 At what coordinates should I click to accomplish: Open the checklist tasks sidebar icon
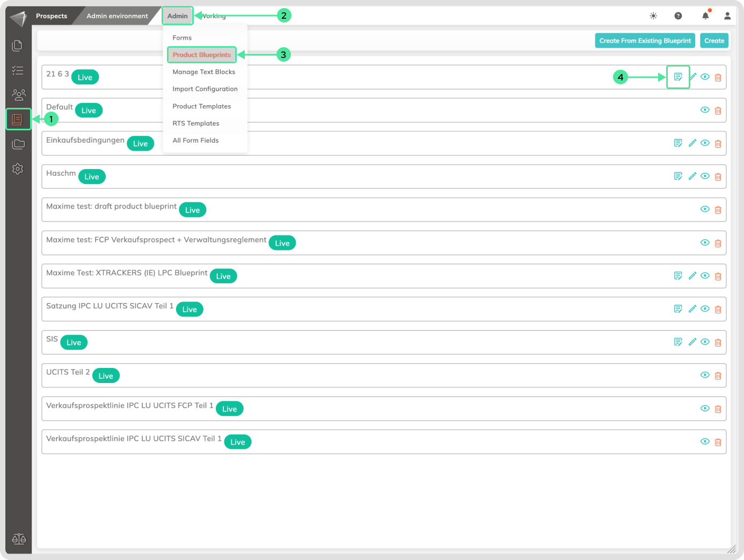(18, 70)
